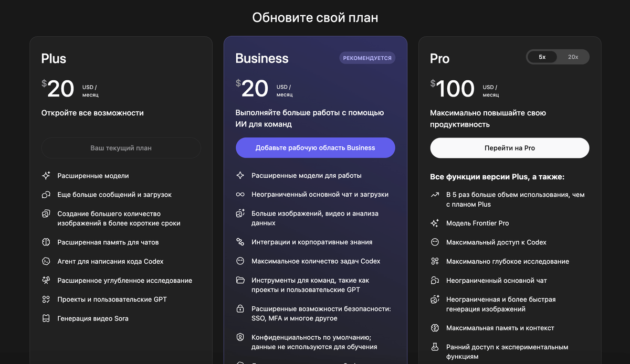Select the 5x option in Pro toggle
The image size is (630, 364).
(x=542, y=57)
